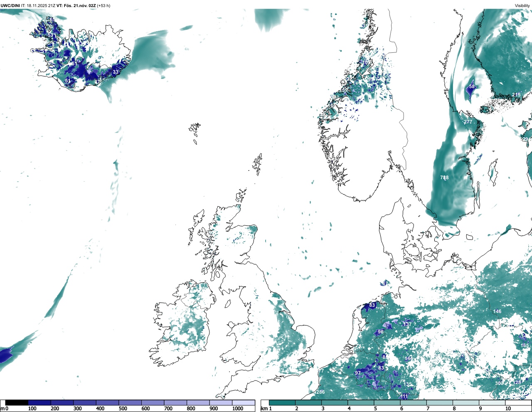Click the '33' value over Iceland
The height and width of the screenshot is (412, 532).
tap(116, 72)
